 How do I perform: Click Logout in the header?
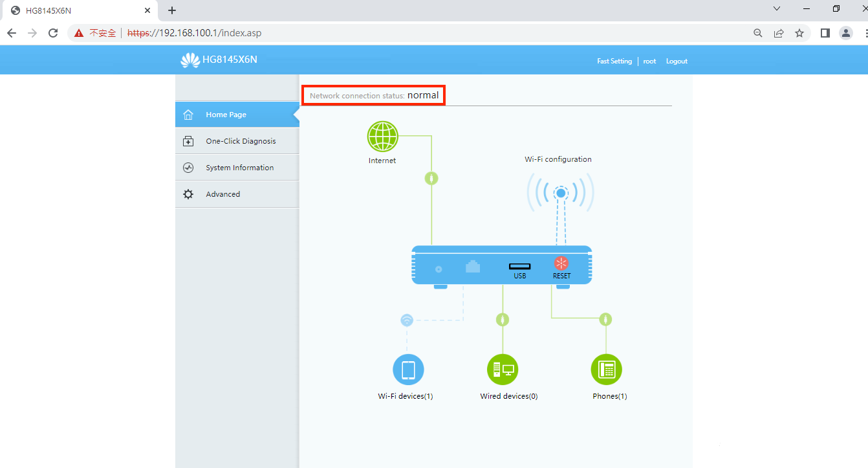pyautogui.click(x=677, y=61)
